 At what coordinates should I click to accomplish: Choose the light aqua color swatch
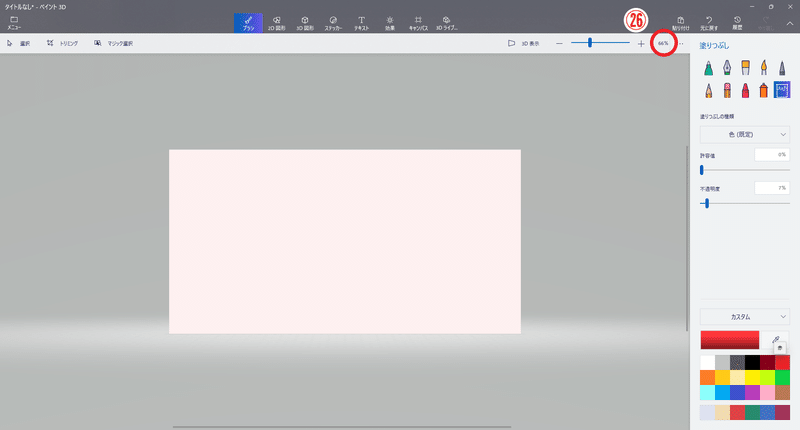click(x=708, y=392)
